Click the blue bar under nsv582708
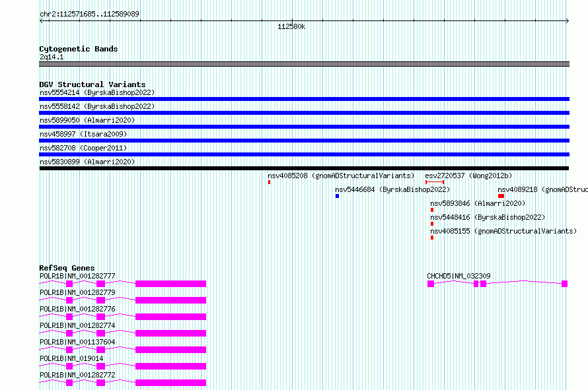Image resolution: width=588 pixels, height=390 pixels. point(304,154)
